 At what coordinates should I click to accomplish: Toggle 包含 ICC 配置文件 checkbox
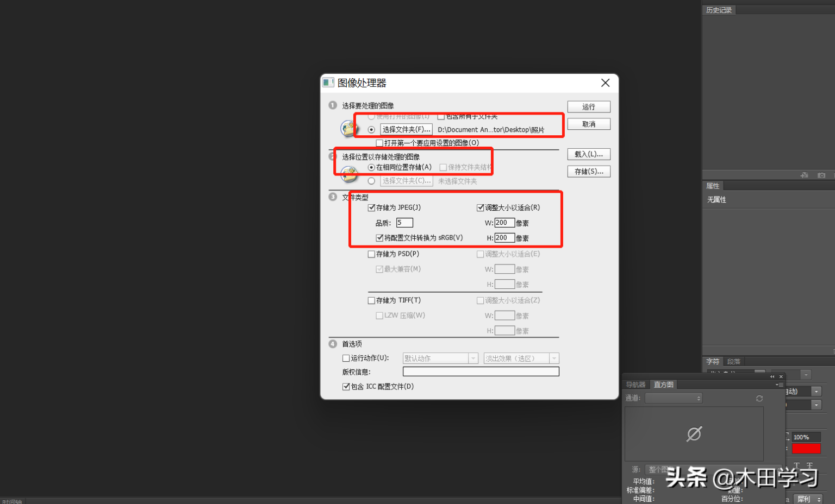[x=346, y=387]
